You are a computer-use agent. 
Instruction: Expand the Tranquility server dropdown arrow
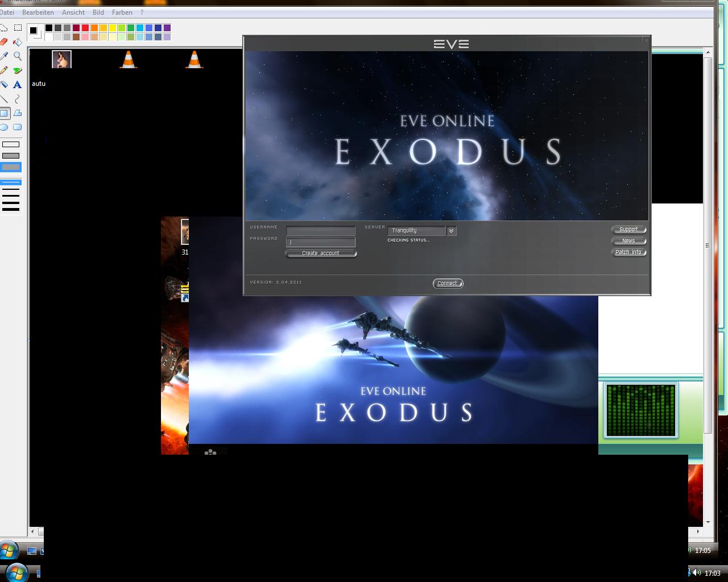point(451,231)
